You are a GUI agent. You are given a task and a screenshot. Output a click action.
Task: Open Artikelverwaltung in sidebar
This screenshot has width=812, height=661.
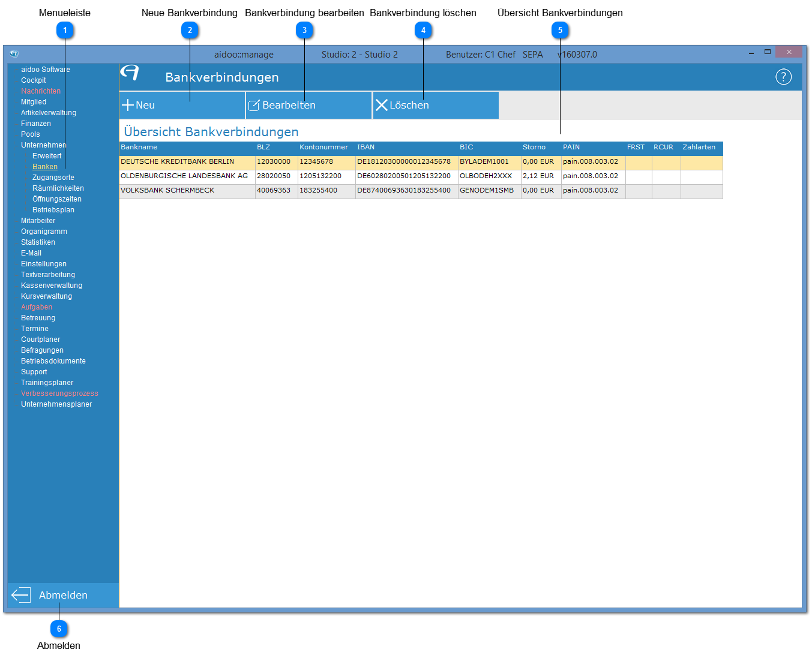(49, 113)
